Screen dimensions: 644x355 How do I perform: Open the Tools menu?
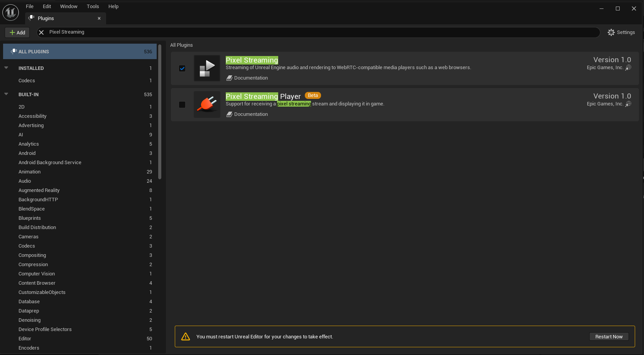[x=93, y=7]
